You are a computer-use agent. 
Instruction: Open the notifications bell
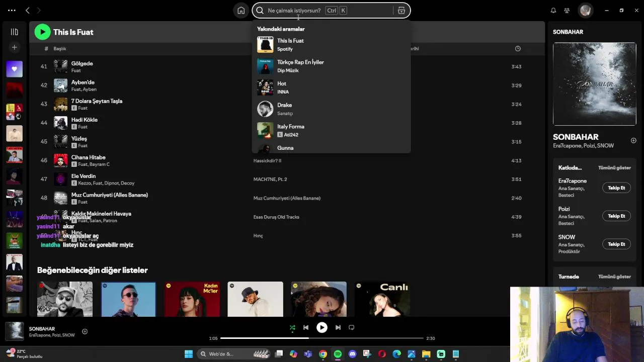[553, 10]
